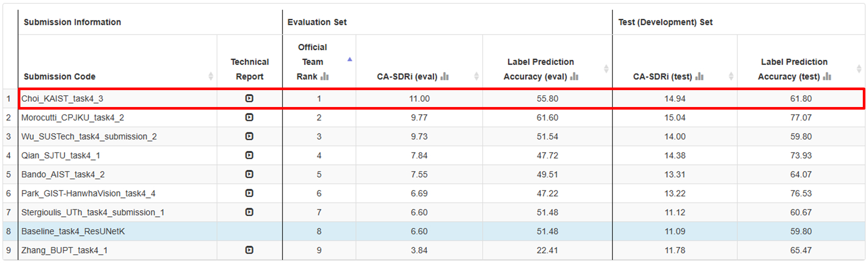
Task: Open technical report for Wu_SUSTech submission
Action: (249, 136)
